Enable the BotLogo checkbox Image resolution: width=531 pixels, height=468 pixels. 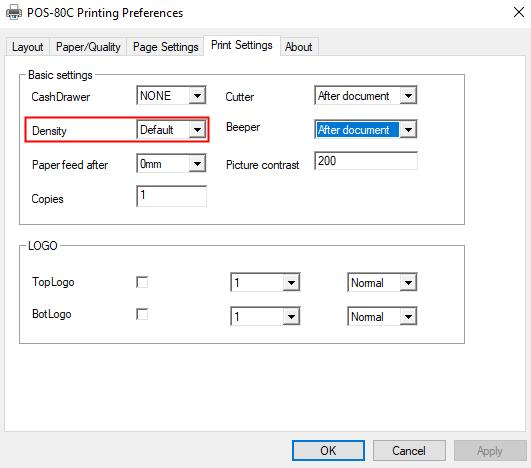(x=142, y=314)
